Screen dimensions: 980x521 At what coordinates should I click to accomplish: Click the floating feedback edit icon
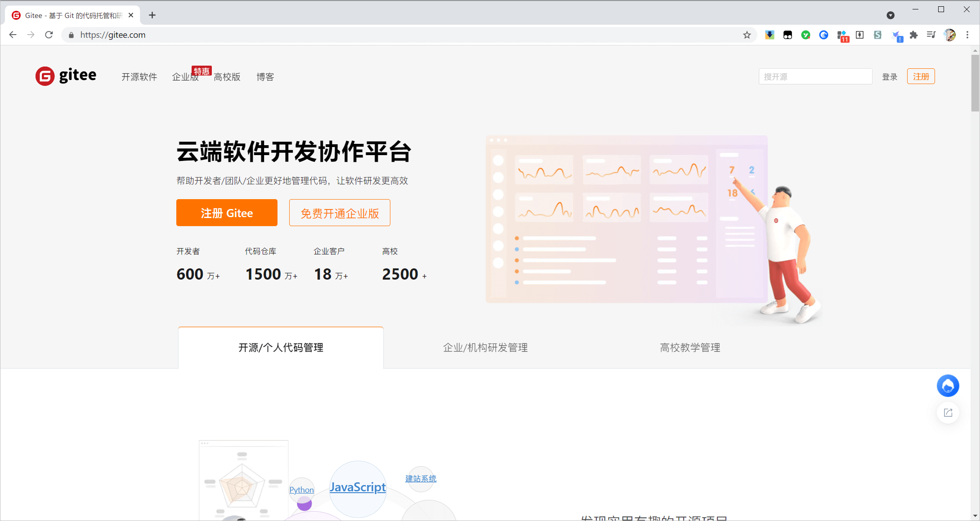click(x=948, y=413)
